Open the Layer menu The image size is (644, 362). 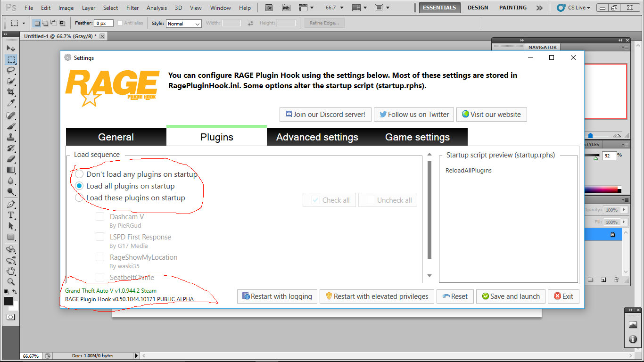(x=89, y=8)
